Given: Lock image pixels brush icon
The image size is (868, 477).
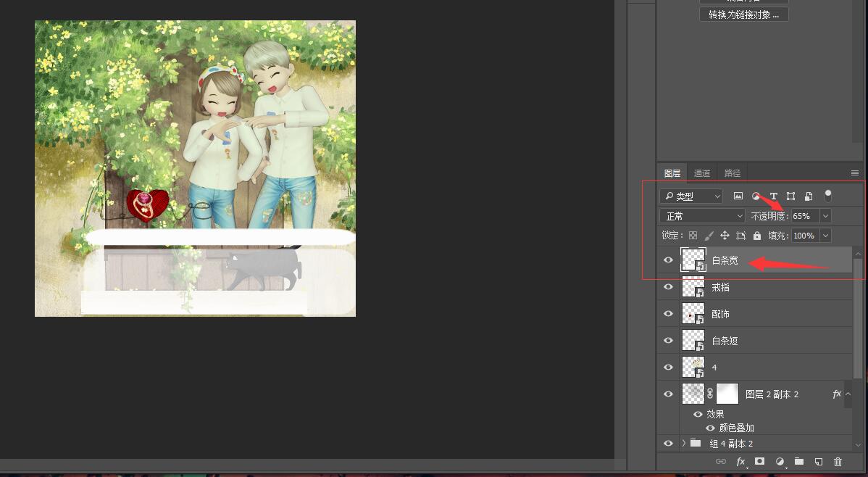Looking at the screenshot, I should [709, 236].
